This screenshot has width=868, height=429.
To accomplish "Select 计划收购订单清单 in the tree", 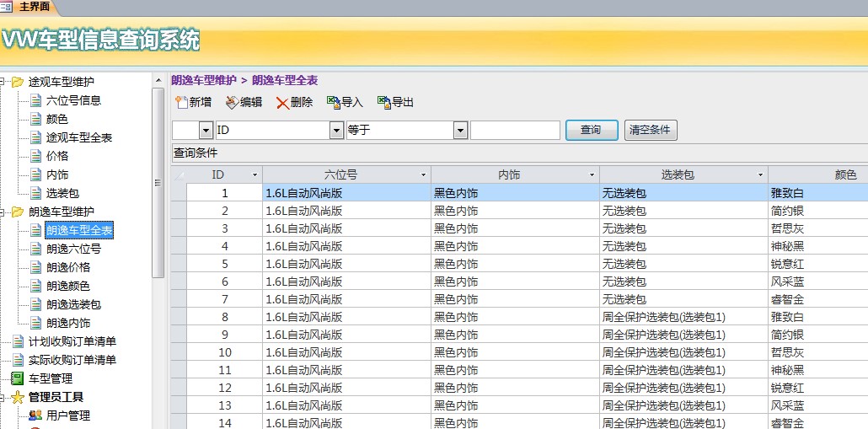I will tap(72, 341).
